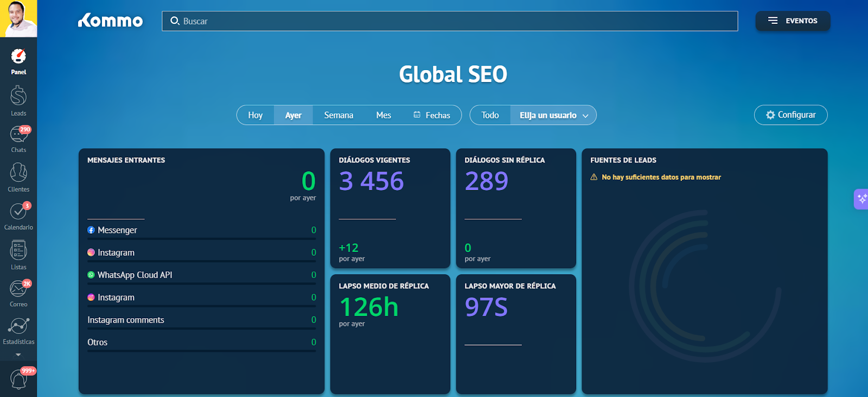Click the WhatsApp Cloud API label

click(135, 275)
